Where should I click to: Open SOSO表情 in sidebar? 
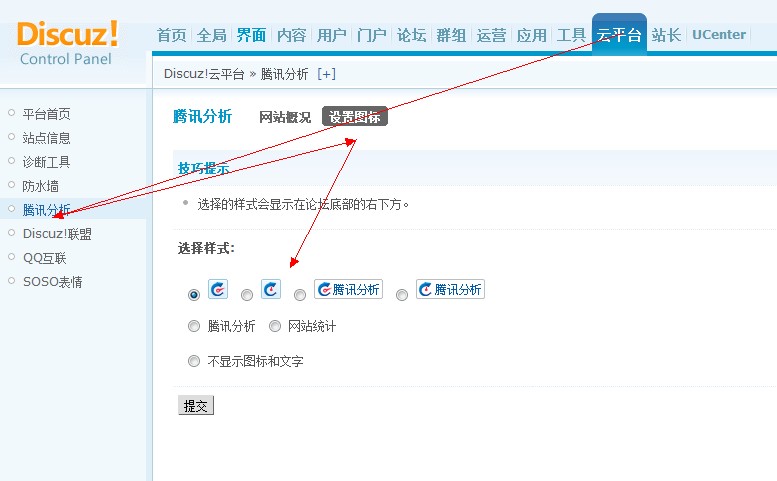point(53,282)
